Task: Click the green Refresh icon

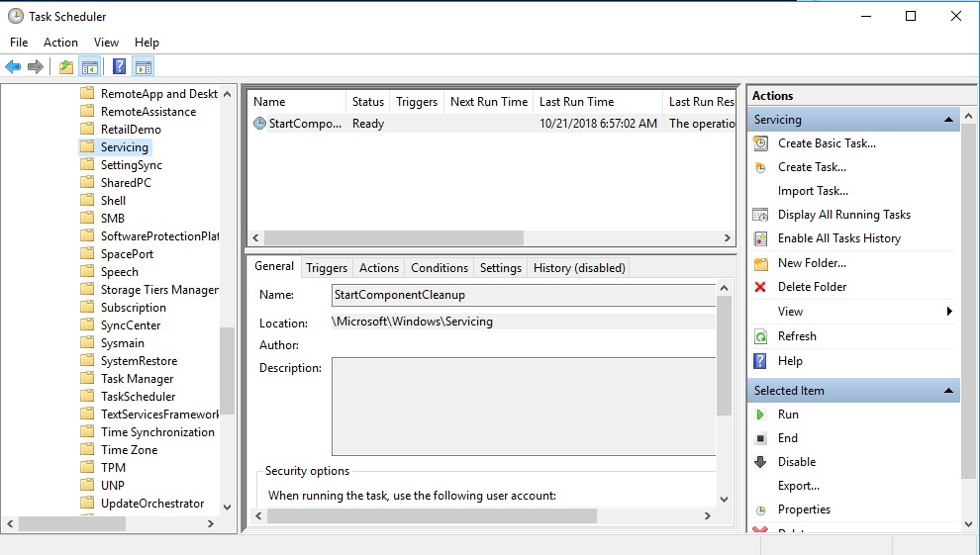Action: (x=760, y=336)
